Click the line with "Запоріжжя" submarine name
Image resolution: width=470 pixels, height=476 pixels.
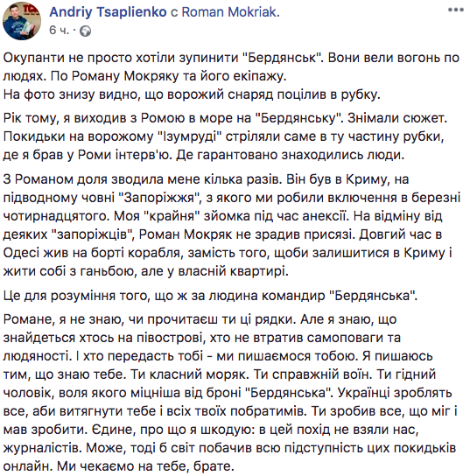pyautogui.click(x=232, y=198)
